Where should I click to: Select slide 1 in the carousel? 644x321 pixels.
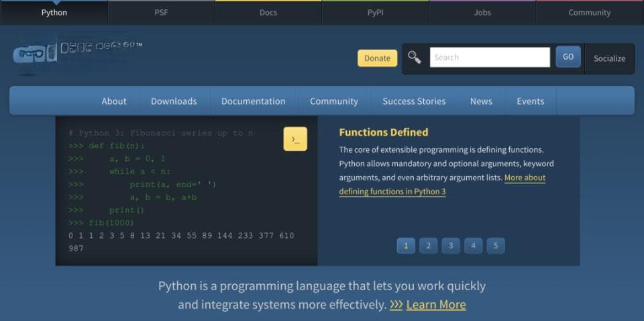406,246
